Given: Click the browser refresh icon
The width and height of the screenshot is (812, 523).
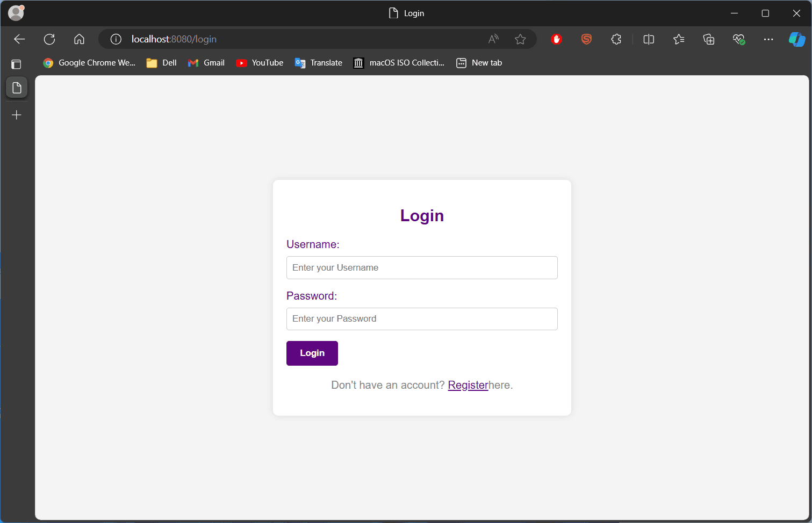Looking at the screenshot, I should click(49, 39).
